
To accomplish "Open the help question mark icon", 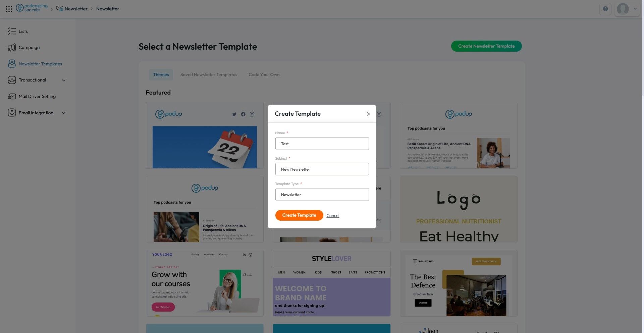I will coord(605,9).
